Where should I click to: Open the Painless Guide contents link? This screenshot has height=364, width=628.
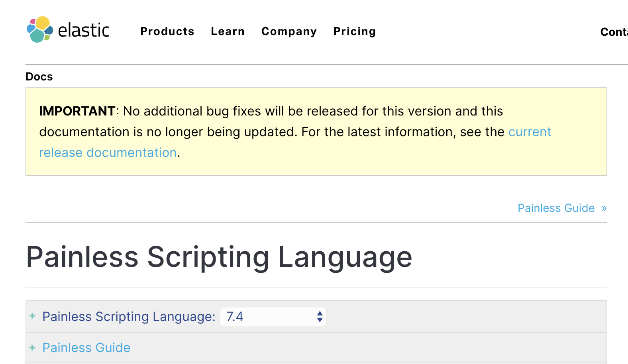coord(86,348)
